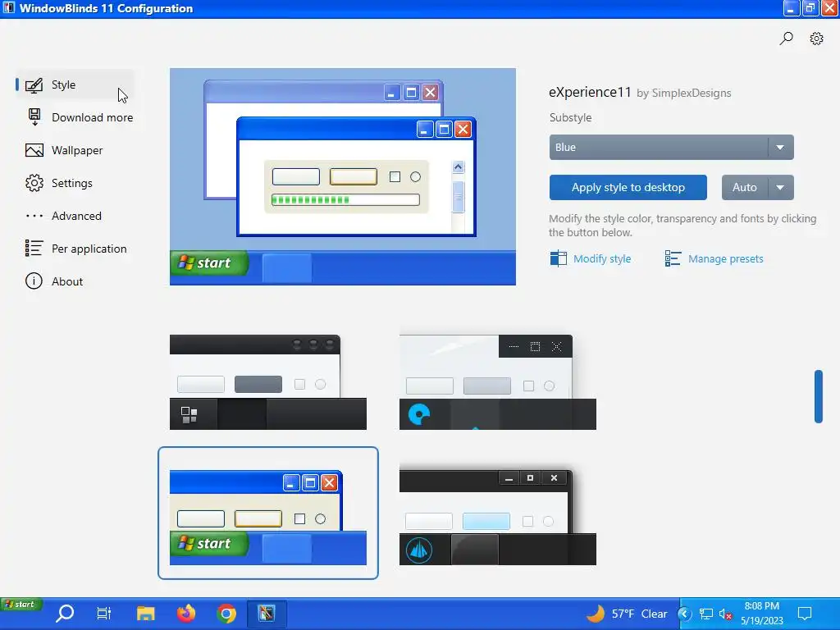Click the taskbar clock showing 8:08 PM

(762, 614)
